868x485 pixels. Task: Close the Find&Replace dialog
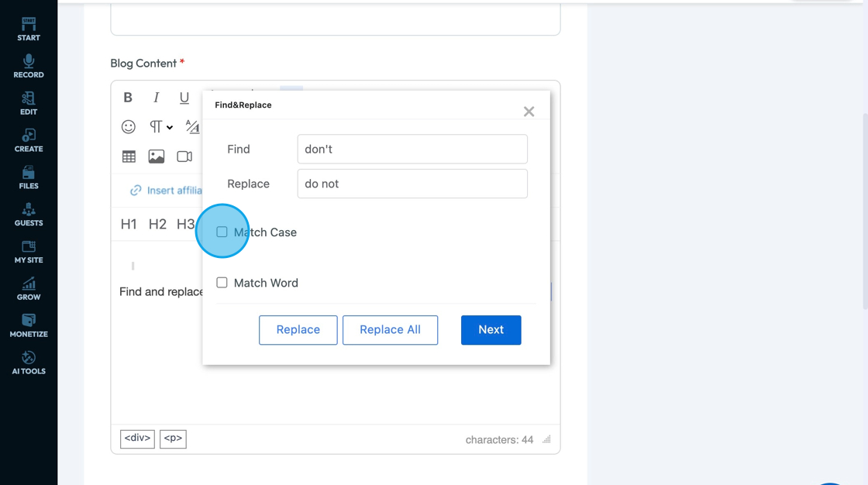click(529, 112)
